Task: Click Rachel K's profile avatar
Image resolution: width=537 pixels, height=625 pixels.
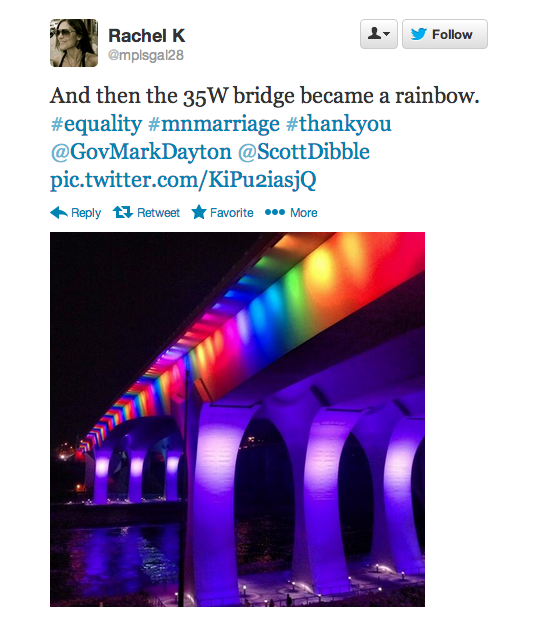Action: pos(74,43)
